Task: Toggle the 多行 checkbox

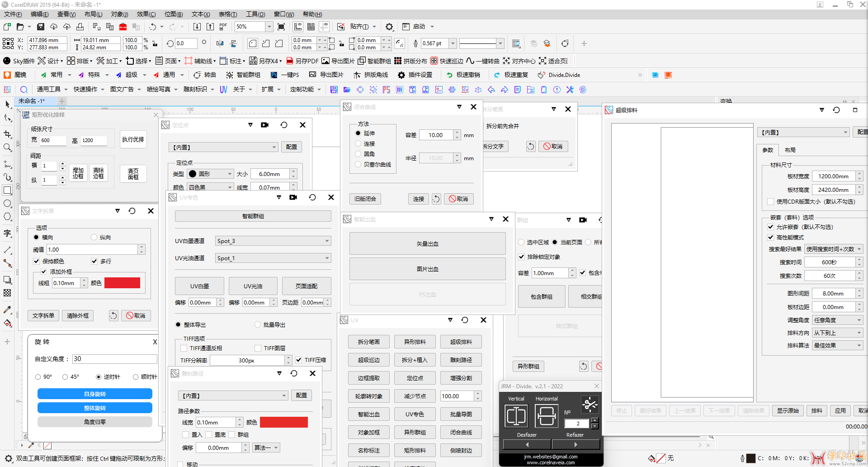Action: 94,261
